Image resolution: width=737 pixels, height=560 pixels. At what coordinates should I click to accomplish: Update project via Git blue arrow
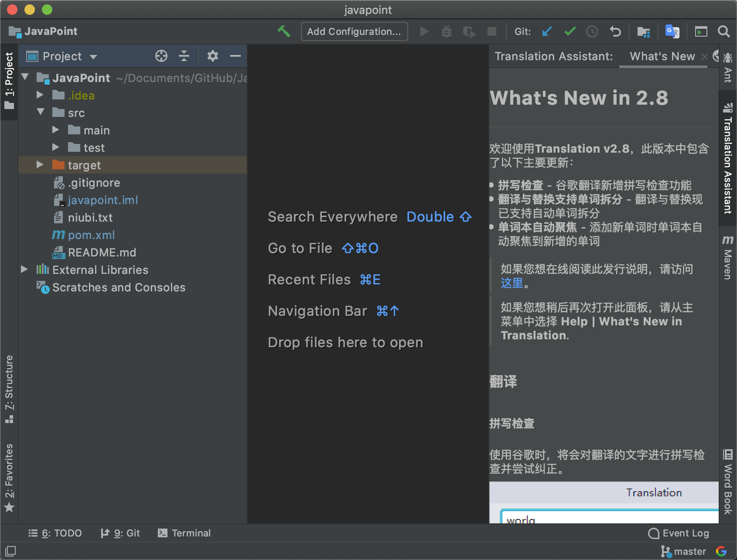tap(547, 31)
